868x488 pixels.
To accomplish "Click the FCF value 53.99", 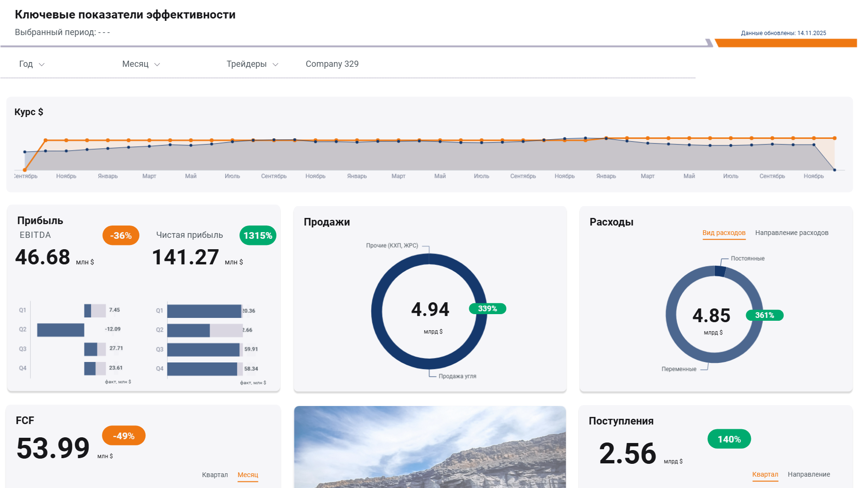I will [53, 448].
